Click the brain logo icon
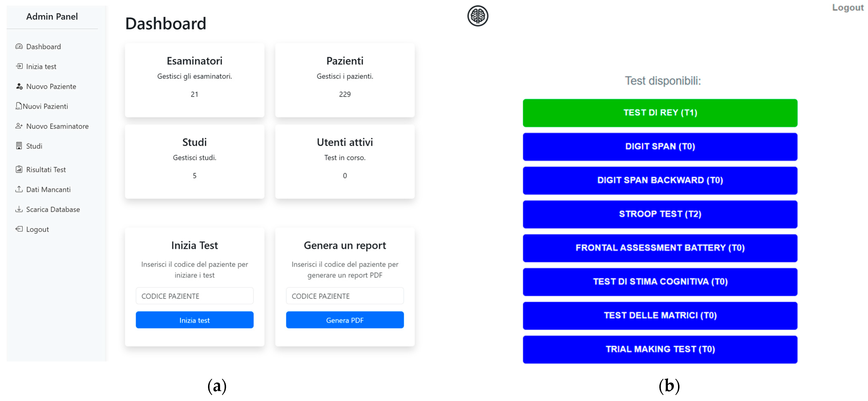The width and height of the screenshot is (868, 401). 477,16
